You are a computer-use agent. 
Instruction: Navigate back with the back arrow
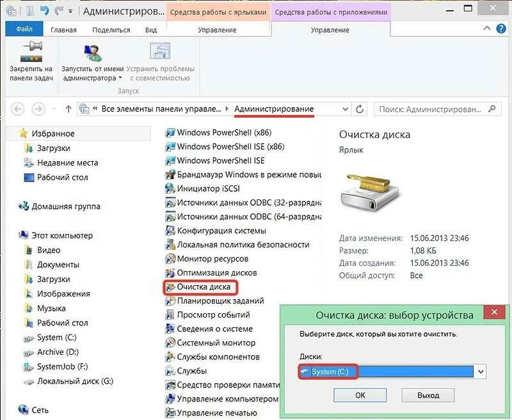(17, 108)
